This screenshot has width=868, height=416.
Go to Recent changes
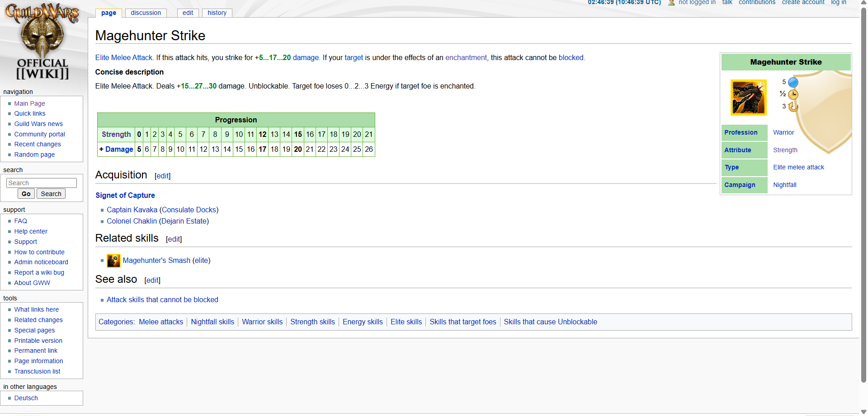click(38, 144)
